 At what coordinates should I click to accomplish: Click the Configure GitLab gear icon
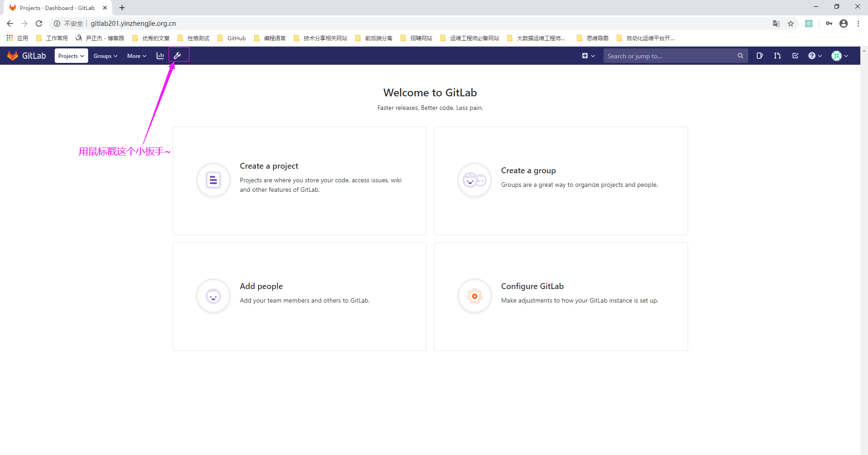pos(475,296)
